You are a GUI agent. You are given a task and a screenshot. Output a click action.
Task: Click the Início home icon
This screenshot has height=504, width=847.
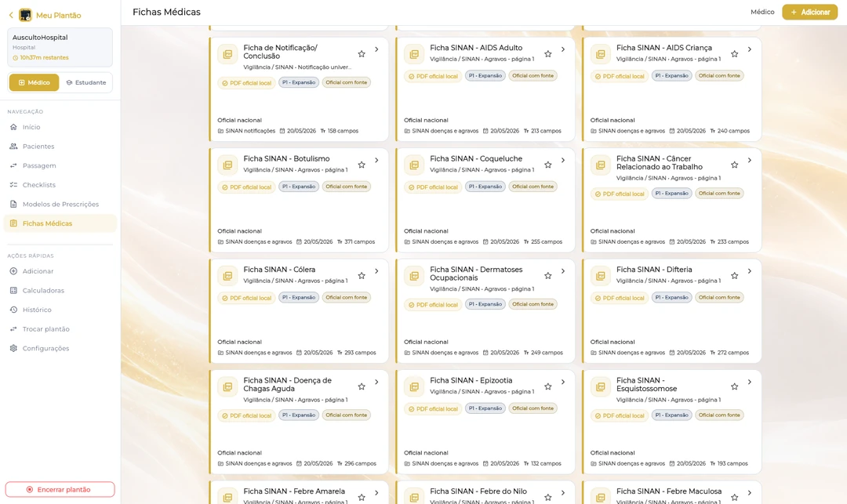point(13,127)
